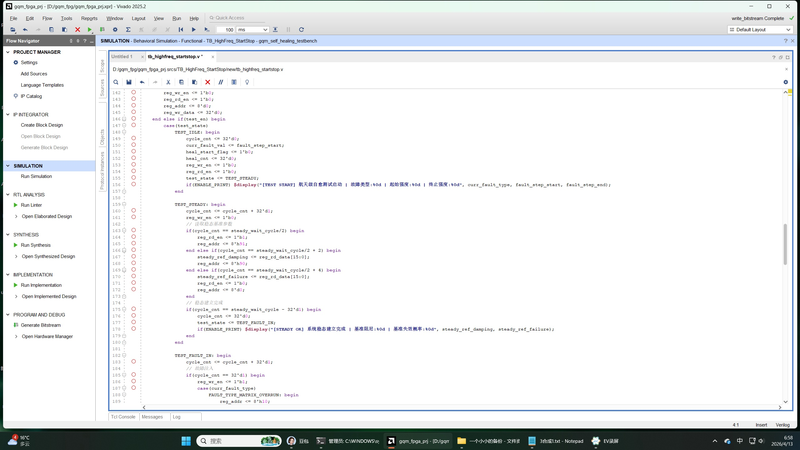Click Add Sources

(x=34, y=74)
